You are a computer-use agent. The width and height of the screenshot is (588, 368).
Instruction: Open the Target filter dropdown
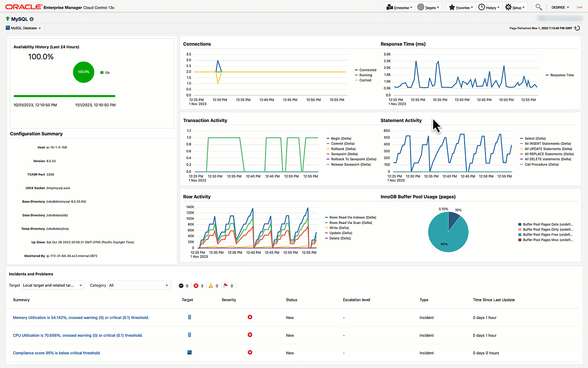click(x=53, y=286)
